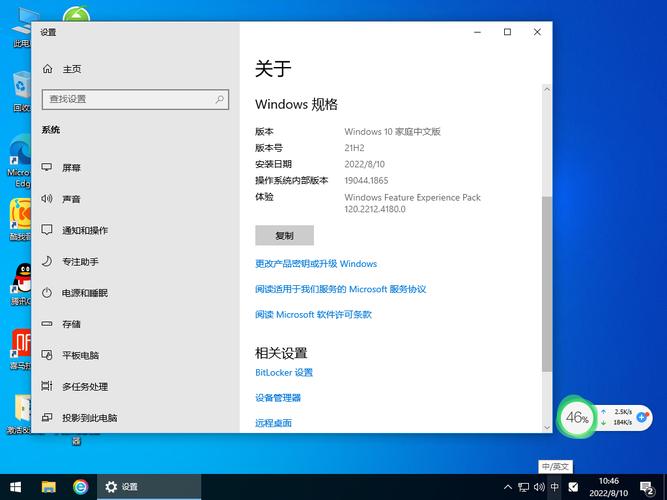This screenshot has height=500, width=667.
Task: Click the 复制 copy button
Action: click(285, 235)
